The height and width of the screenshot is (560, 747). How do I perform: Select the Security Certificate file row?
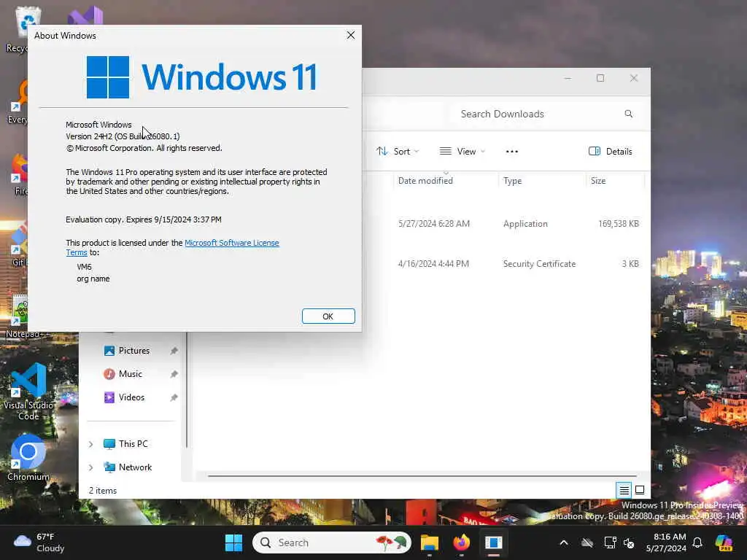tap(519, 264)
